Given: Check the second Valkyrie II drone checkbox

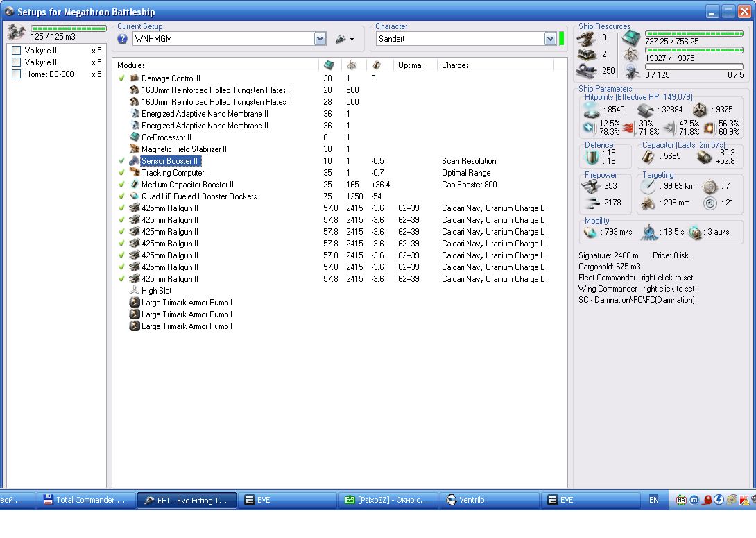Looking at the screenshot, I should (x=17, y=62).
